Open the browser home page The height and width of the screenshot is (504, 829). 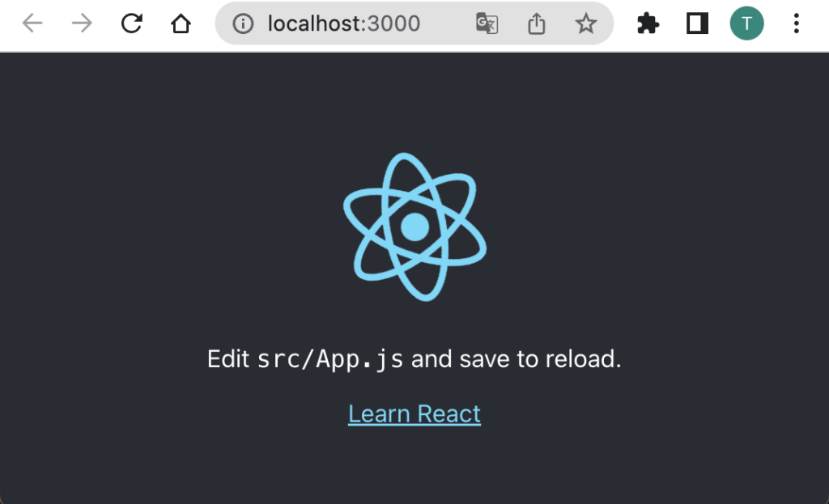click(181, 23)
